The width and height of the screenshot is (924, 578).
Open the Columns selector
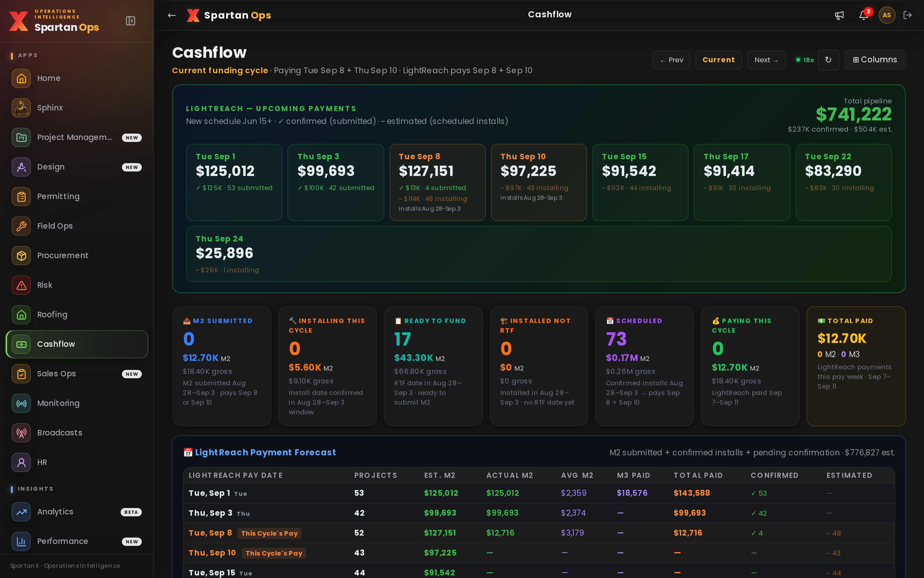(875, 60)
